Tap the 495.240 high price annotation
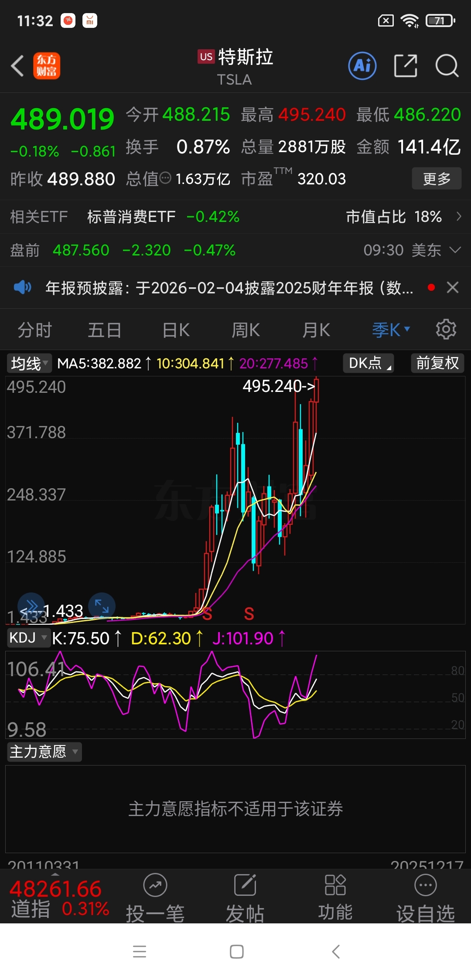Screen dimensions: 471x980 coord(279,386)
